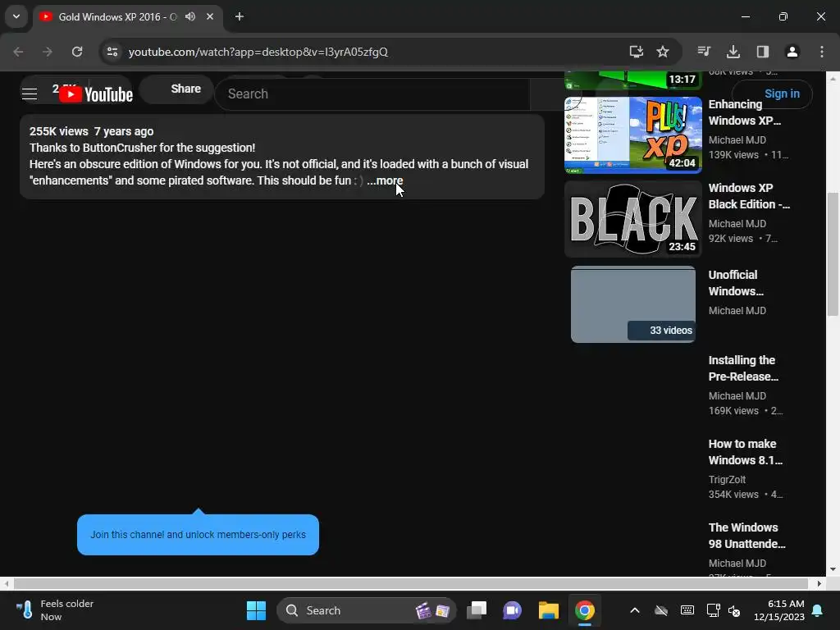The height and width of the screenshot is (630, 840).
Task: Click the members-only perks tooltip
Action: coord(198,535)
